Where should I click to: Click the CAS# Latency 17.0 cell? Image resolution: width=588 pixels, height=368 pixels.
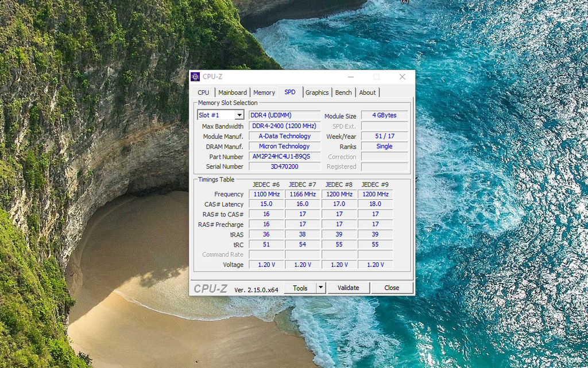(339, 204)
